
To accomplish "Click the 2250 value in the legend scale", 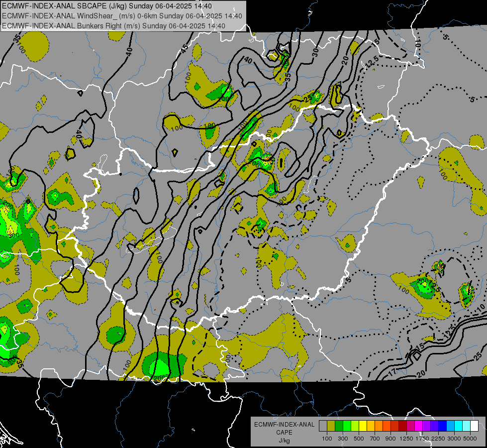I will pyautogui.click(x=439, y=439).
